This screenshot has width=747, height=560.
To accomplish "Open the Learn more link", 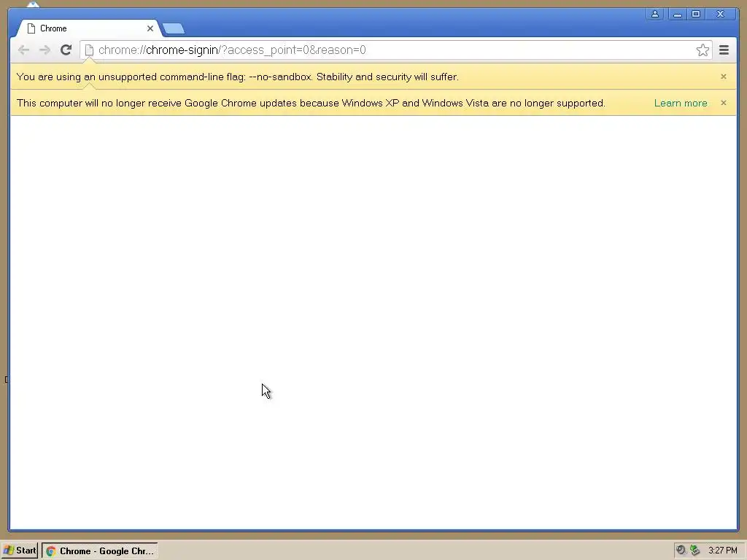I will (681, 104).
